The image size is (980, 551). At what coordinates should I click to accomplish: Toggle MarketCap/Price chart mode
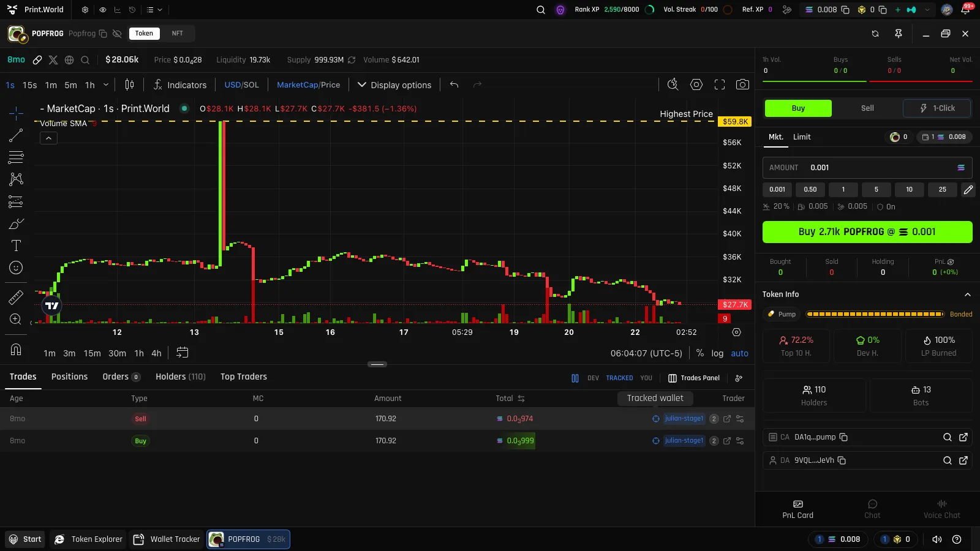click(x=308, y=85)
